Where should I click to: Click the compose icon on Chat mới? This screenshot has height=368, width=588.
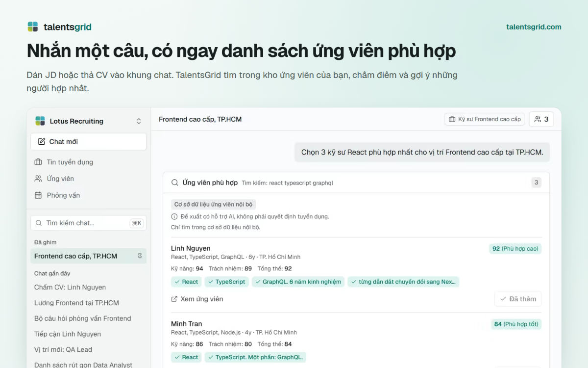coord(42,141)
